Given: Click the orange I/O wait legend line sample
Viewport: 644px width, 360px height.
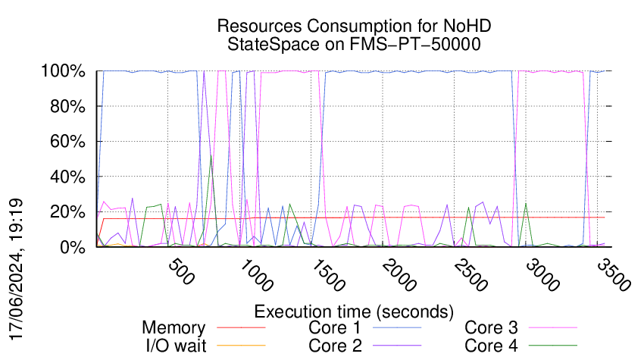Looking at the screenshot, I should pos(241,345).
